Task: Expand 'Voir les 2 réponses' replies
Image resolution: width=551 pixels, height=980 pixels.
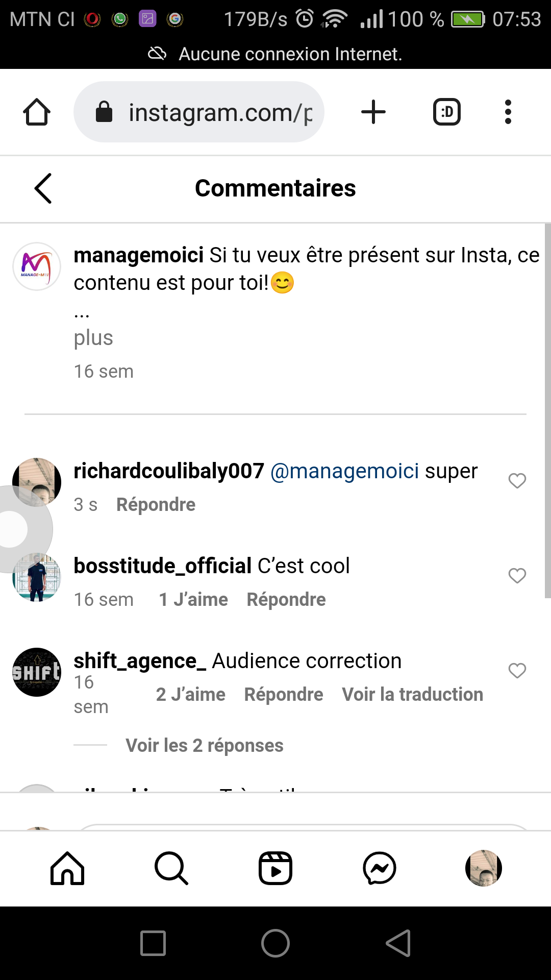Action: tap(205, 746)
